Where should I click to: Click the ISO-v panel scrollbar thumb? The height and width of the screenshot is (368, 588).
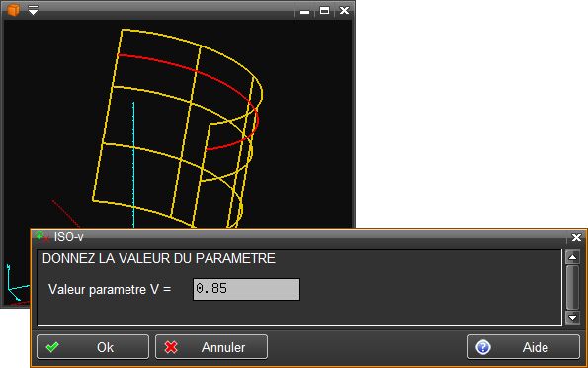click(572, 287)
